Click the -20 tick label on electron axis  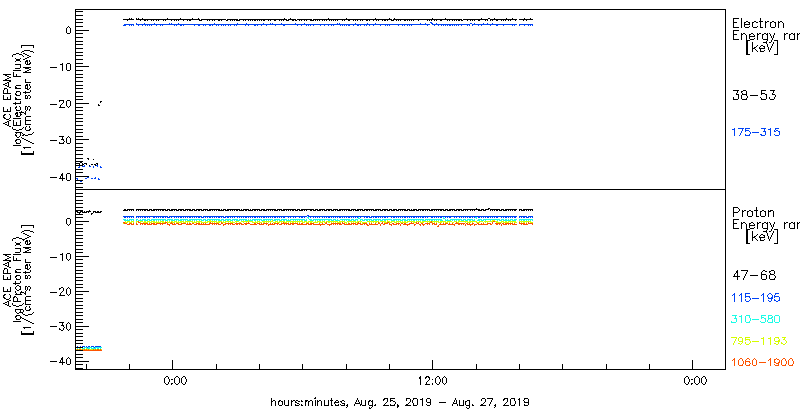click(59, 103)
